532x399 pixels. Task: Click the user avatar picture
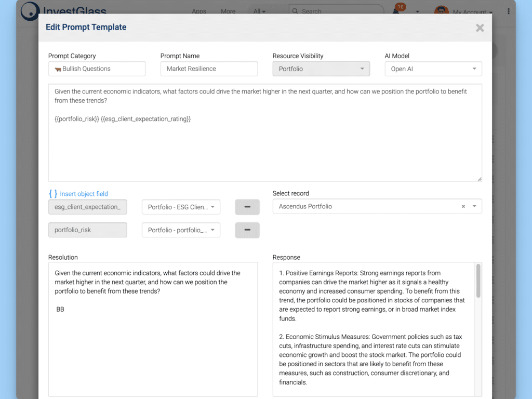[x=441, y=10]
